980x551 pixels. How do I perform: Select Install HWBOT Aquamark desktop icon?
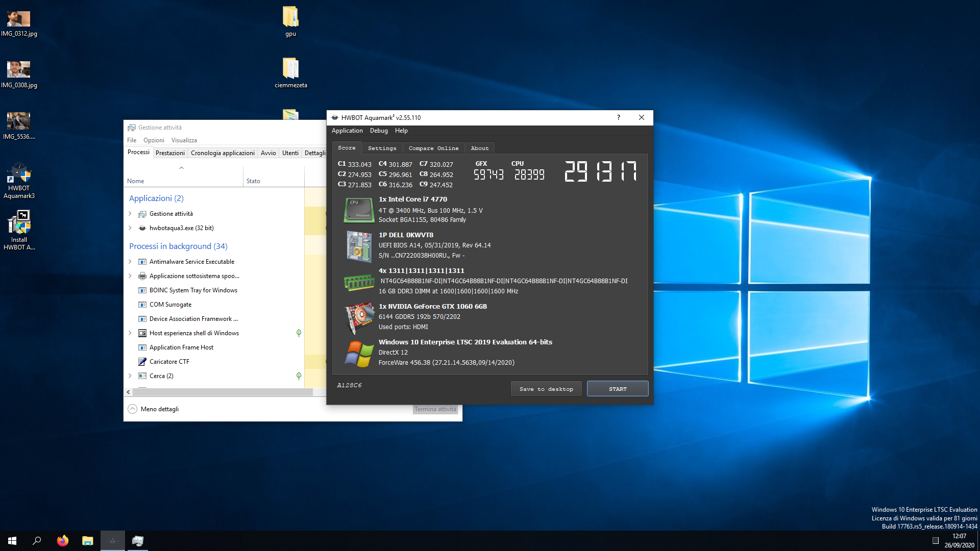click(x=19, y=231)
